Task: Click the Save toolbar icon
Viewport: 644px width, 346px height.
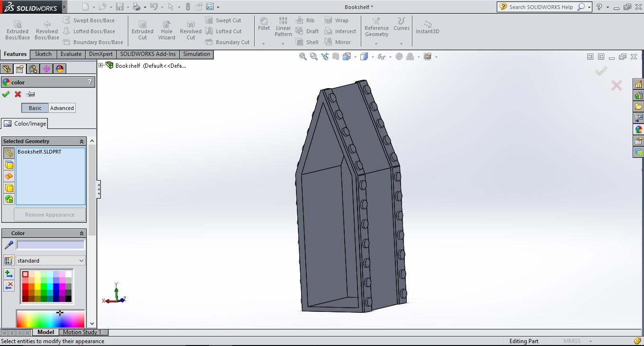Action: tap(120, 7)
